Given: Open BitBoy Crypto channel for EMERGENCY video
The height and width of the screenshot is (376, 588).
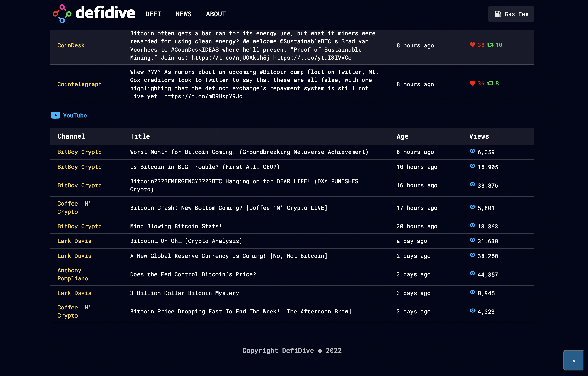Looking at the screenshot, I should coord(79,185).
